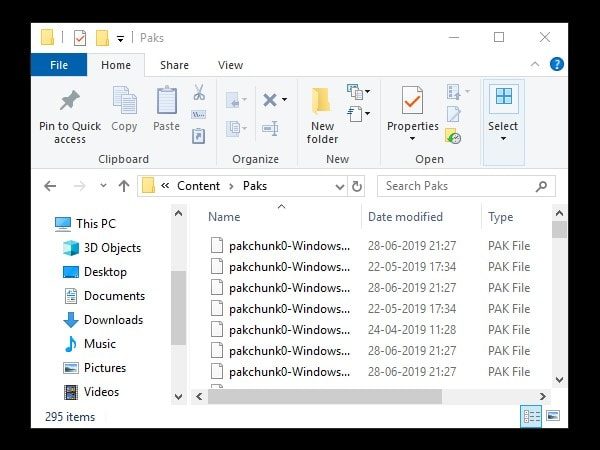Switch to Details view layout
Image resolution: width=600 pixels, height=450 pixels.
point(532,416)
